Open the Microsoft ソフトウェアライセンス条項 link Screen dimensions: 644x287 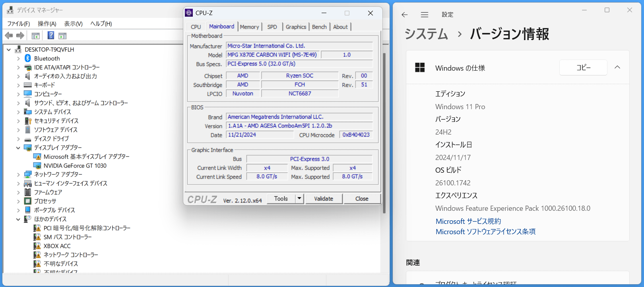[485, 232]
